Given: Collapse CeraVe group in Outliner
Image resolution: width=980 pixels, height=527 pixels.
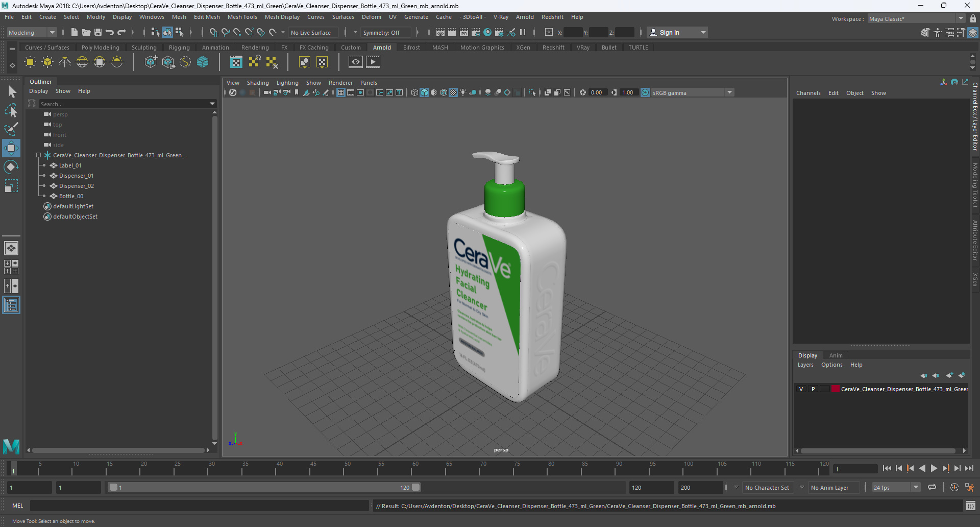Looking at the screenshot, I should coord(38,155).
